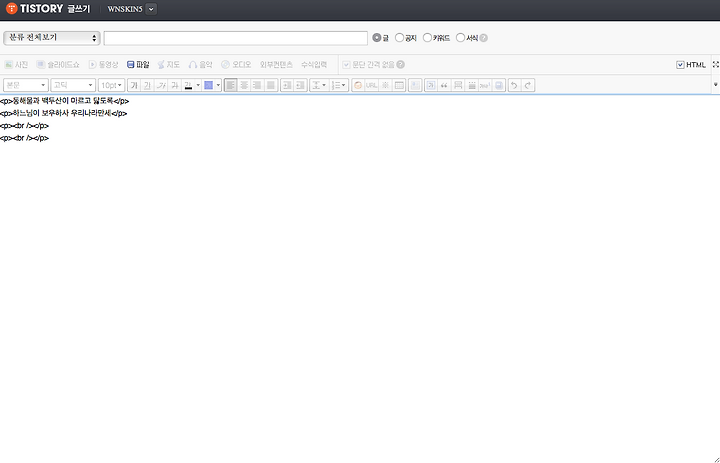
Task: Insert a video with 동영상
Action: (103, 65)
